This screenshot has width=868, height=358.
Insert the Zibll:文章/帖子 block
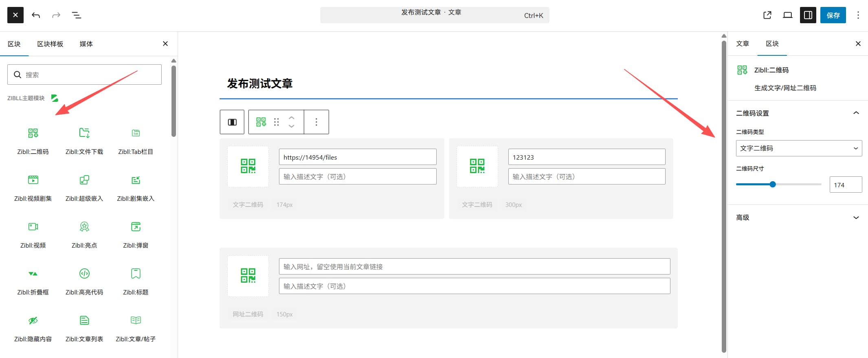136,328
